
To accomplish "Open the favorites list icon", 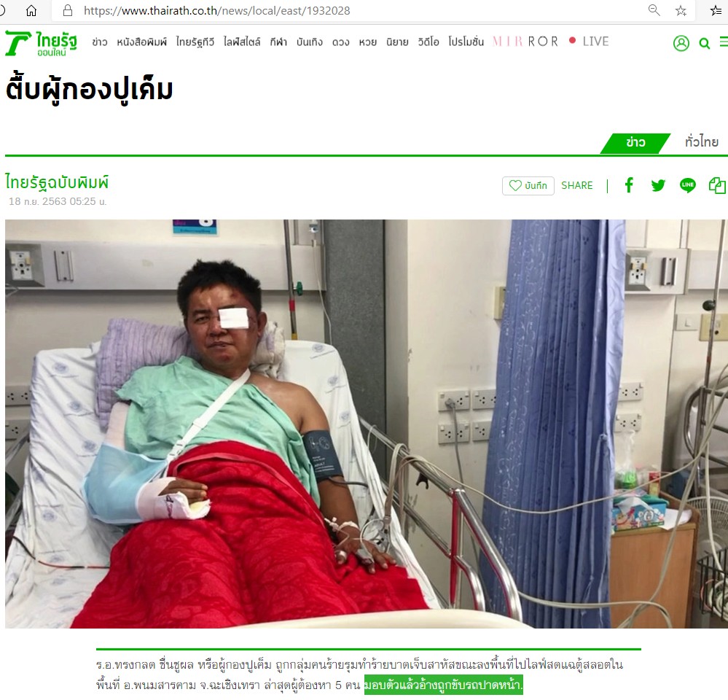I will [716, 10].
